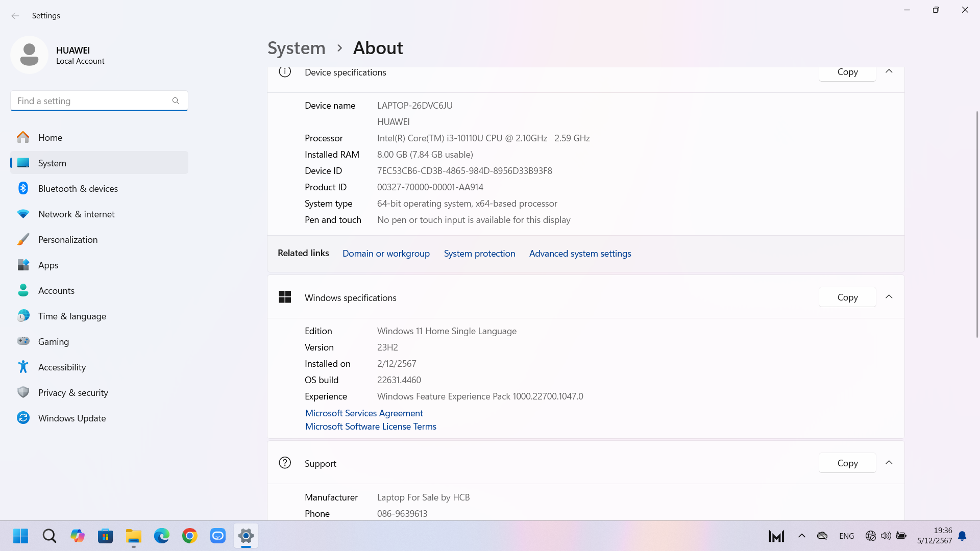The height and width of the screenshot is (551, 980).
Task: Open Home in the sidebar
Action: [99, 137]
